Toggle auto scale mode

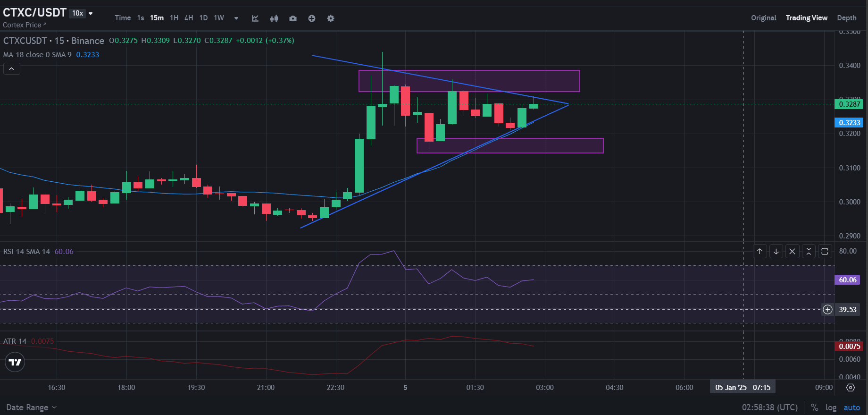tap(852, 407)
